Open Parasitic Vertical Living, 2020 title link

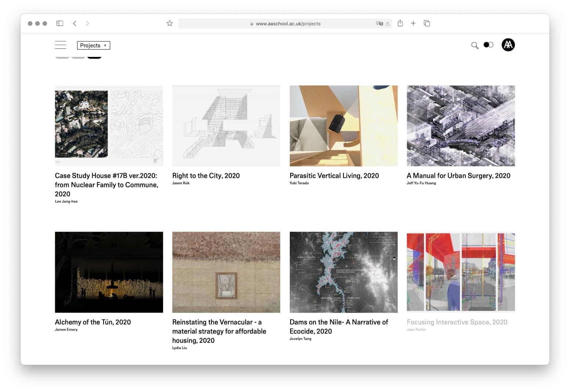click(334, 176)
